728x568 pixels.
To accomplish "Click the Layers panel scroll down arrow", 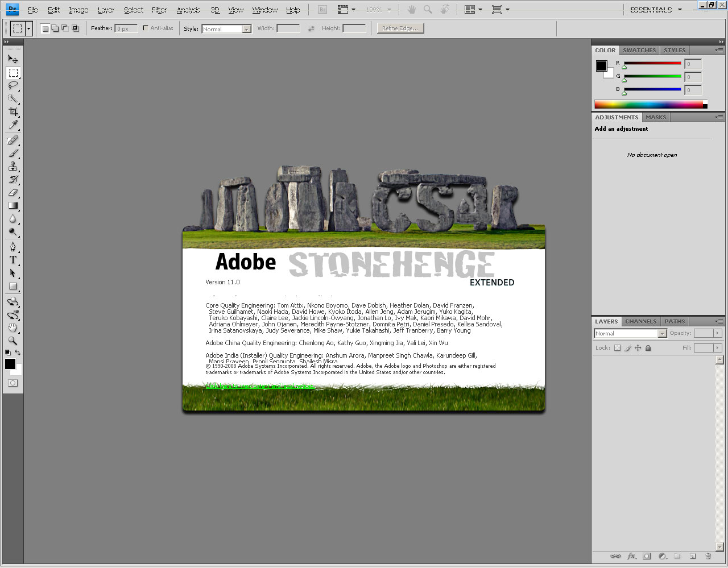I will [x=719, y=547].
